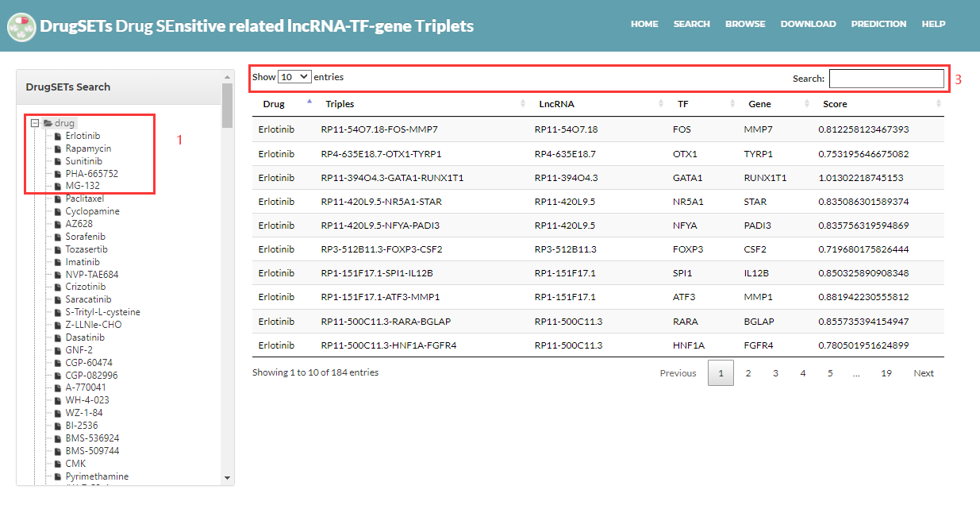Open the PREDICTION navigation item
The width and height of the screenshot is (980, 509).
tap(878, 24)
